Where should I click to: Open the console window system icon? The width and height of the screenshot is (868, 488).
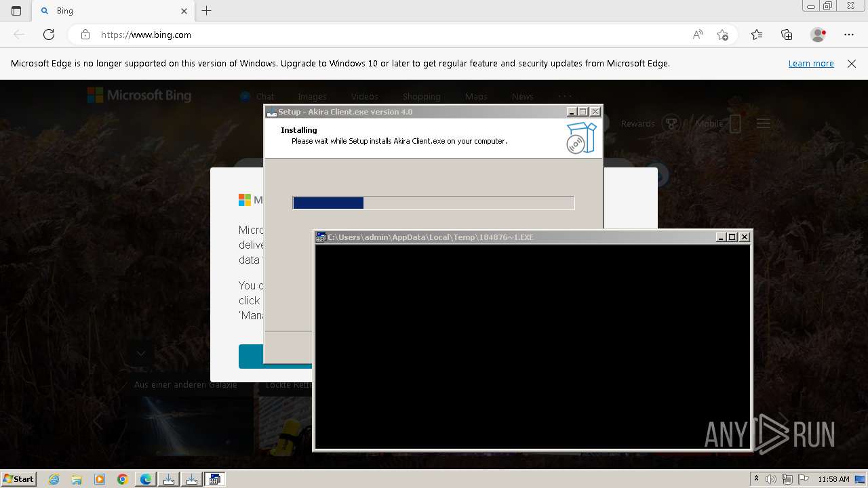point(321,237)
